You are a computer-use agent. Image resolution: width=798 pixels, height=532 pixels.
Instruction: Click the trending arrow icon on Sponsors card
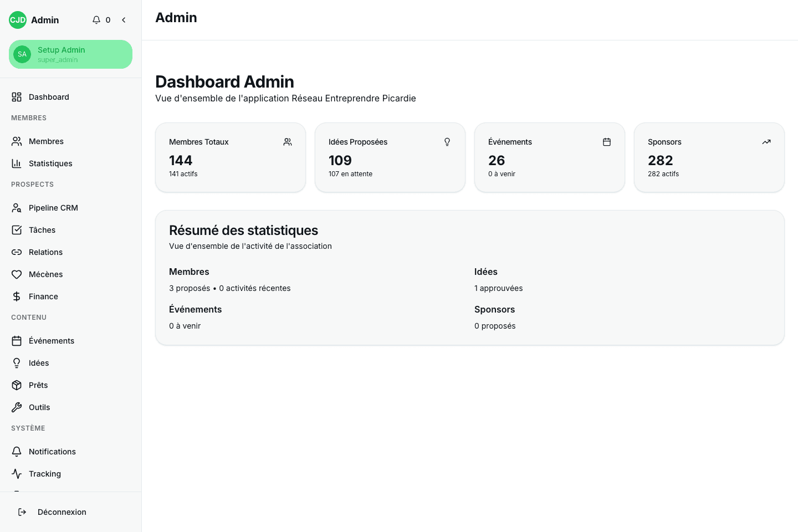[766, 142]
